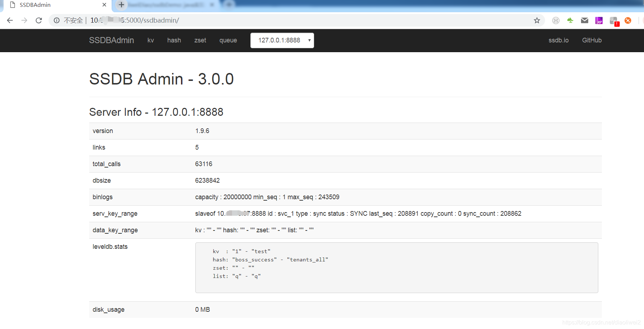Screen dimensions: 644x329
Task: Close the SSDBAdmin browser tab
Action: click(x=104, y=5)
